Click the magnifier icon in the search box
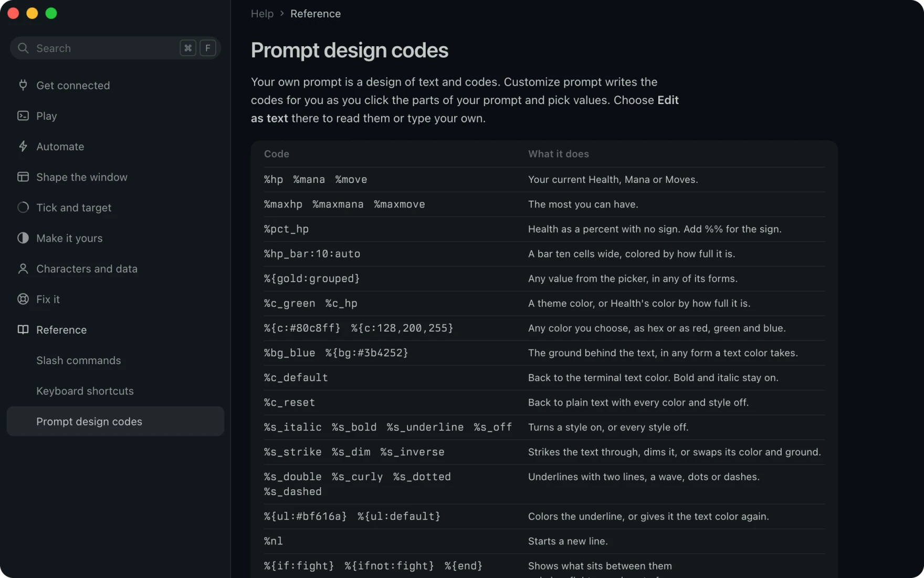This screenshot has width=924, height=578. coord(23,48)
